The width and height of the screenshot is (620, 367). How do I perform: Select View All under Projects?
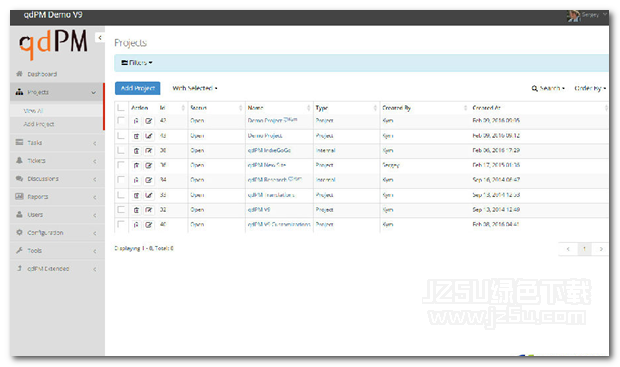click(57, 111)
